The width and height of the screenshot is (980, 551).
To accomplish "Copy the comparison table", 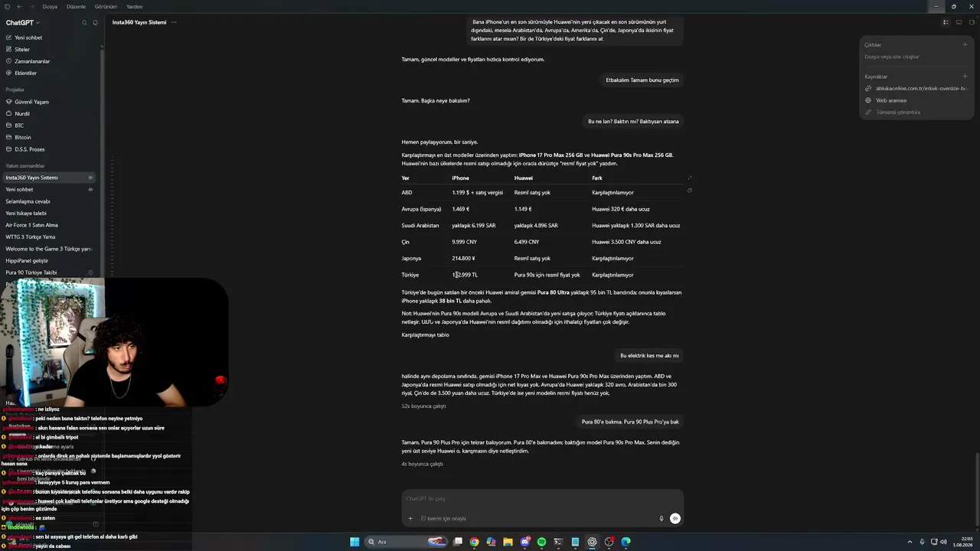I will pos(689,191).
